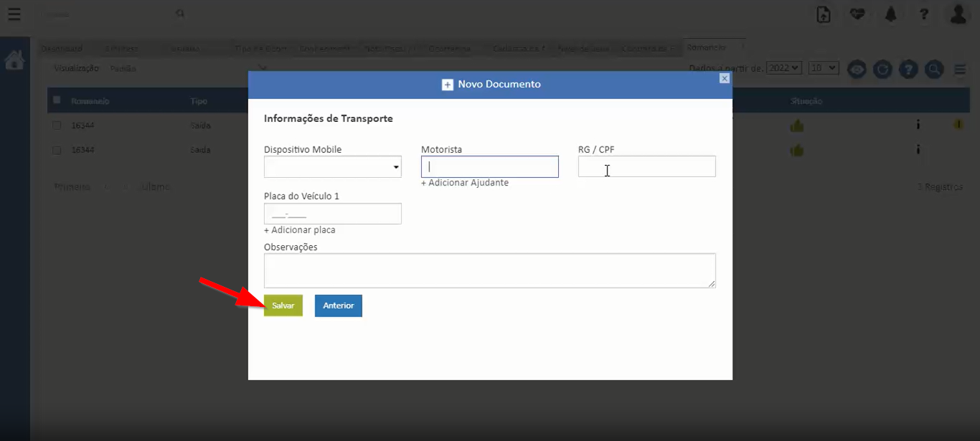
Task: Switch to the Dashboard tab
Action: pyautogui.click(x=62, y=49)
